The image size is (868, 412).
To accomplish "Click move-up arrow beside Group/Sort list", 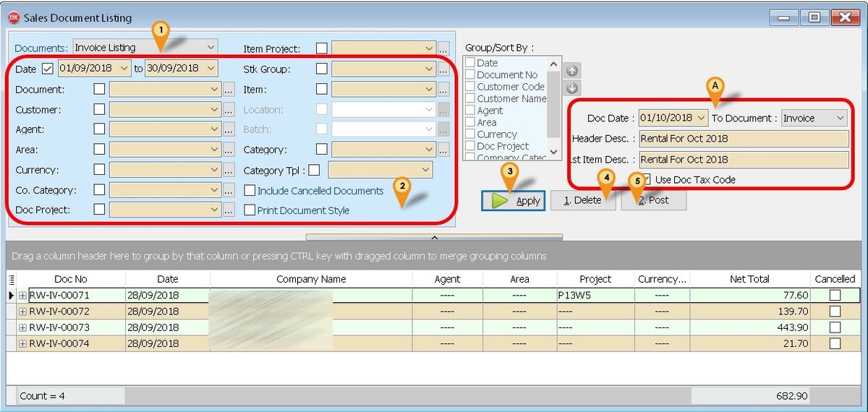I will [571, 70].
